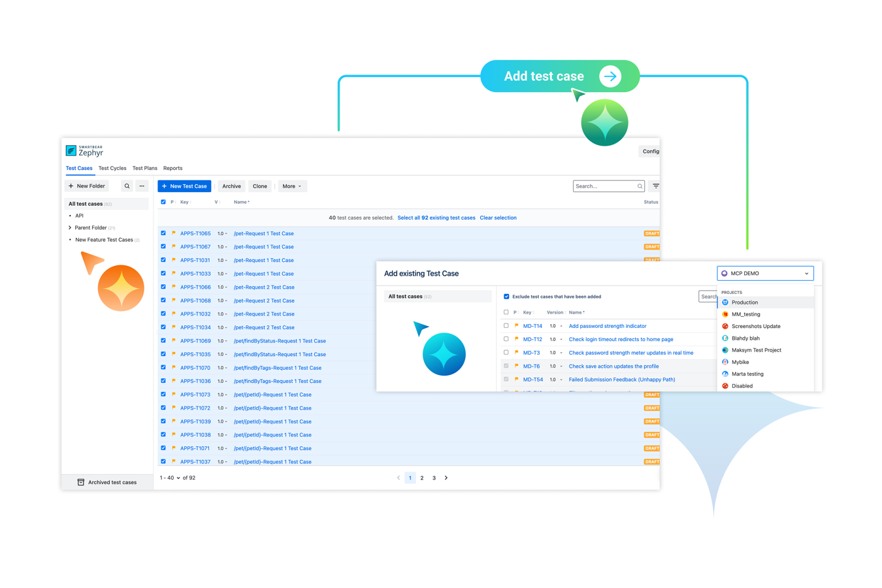
Task: Open the New Feature Test Cases folder
Action: coord(104,240)
